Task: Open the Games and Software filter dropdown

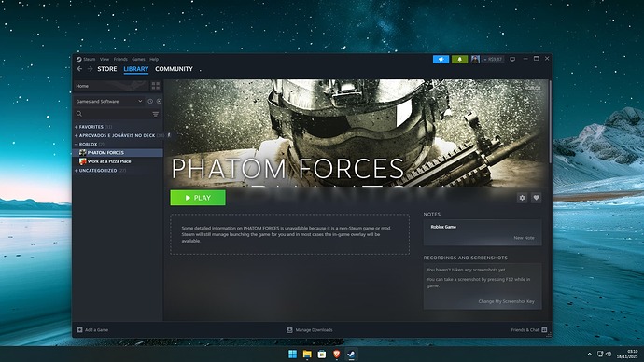Action: pyautogui.click(x=109, y=102)
